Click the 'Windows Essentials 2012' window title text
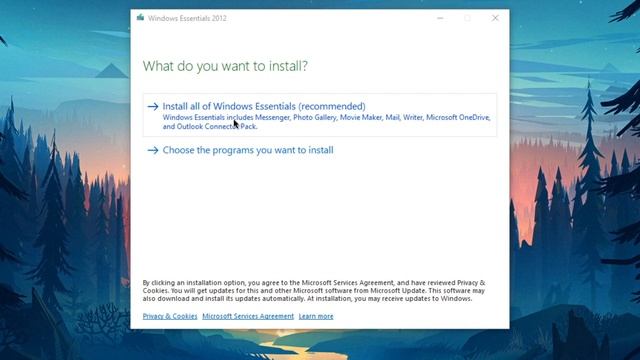The height and width of the screenshot is (360, 640). [187, 18]
